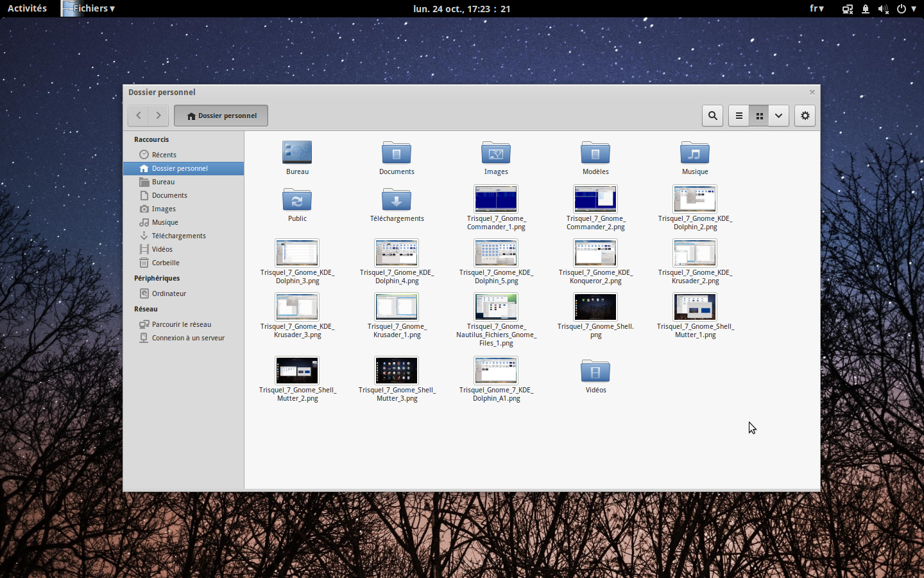Select the Vidéos folder icon in grid
Screen dimensions: 924x578
click(x=595, y=371)
